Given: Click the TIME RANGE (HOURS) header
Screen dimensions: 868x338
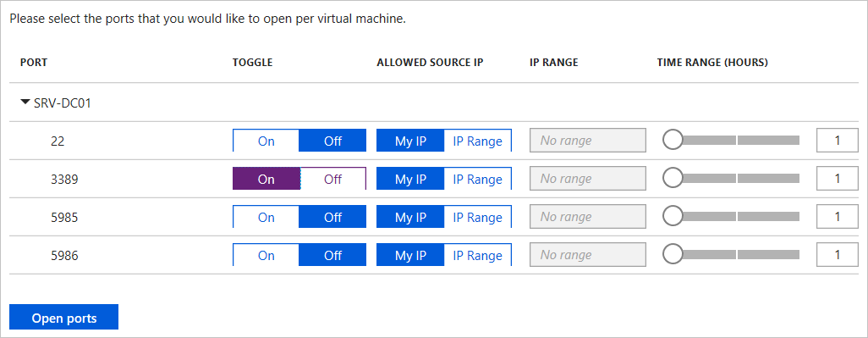Looking at the screenshot, I should click(x=712, y=63).
